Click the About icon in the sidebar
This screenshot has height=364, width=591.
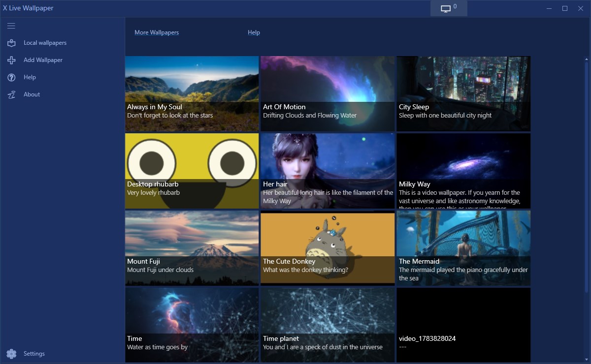tap(11, 94)
